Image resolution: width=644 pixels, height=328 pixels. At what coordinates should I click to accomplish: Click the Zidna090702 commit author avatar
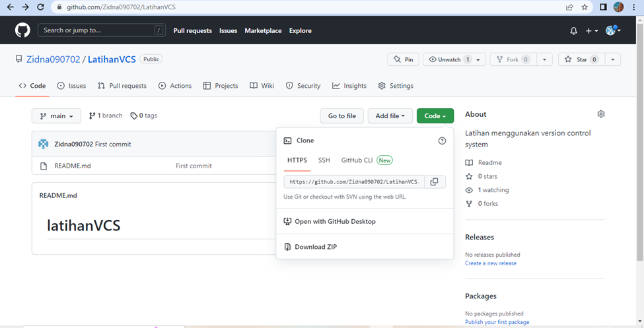coord(43,144)
